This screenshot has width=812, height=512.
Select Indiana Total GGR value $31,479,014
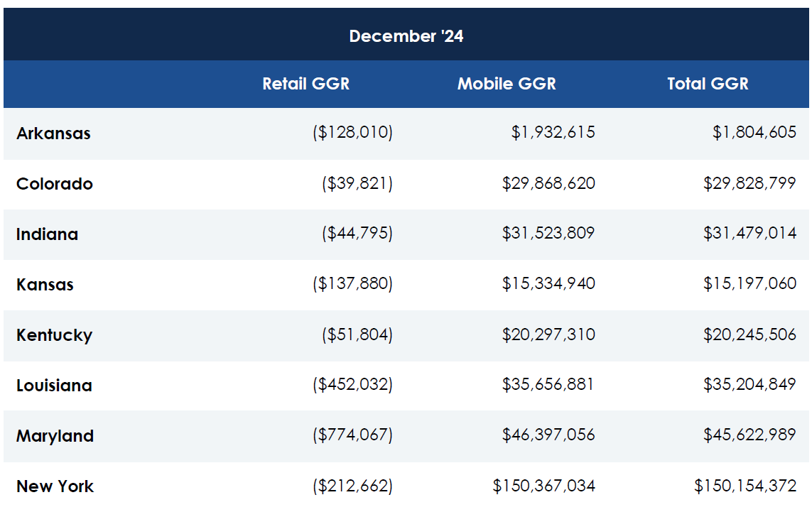click(749, 234)
